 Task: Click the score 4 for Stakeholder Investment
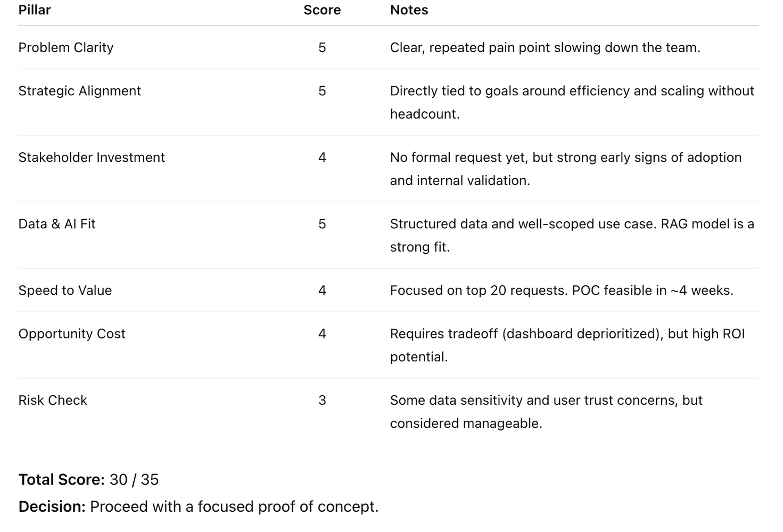click(322, 157)
